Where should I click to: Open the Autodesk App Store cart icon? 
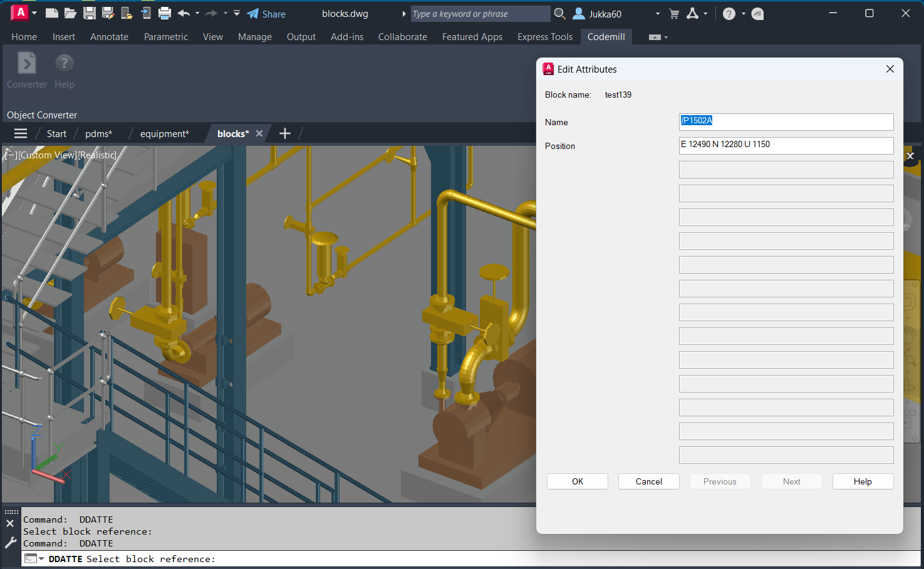(x=674, y=14)
